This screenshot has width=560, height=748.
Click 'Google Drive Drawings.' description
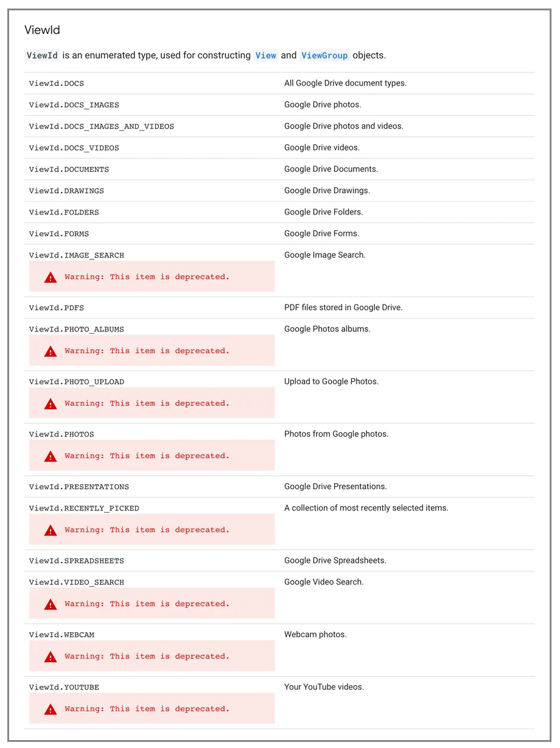(327, 191)
